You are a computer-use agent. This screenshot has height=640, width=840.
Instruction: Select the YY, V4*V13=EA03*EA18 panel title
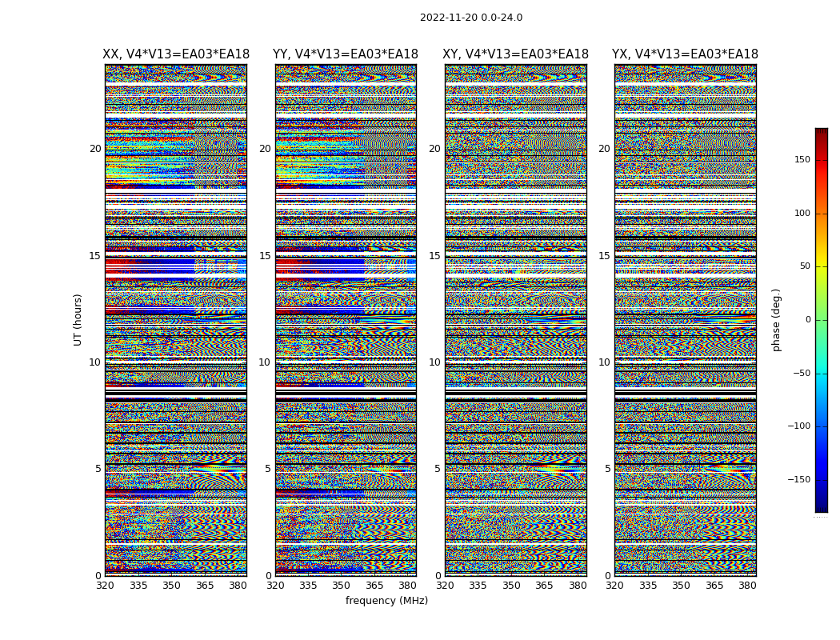coord(346,54)
